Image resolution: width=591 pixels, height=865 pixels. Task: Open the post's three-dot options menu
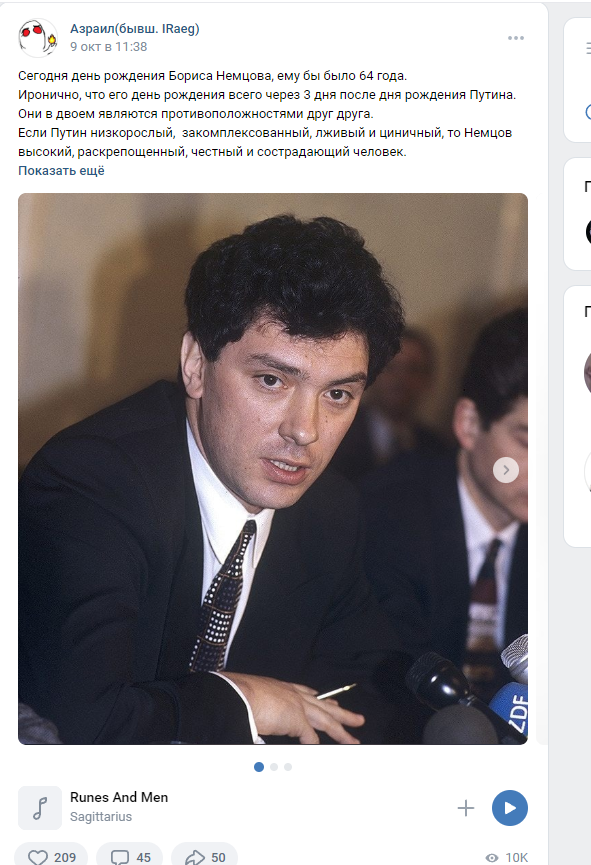click(x=515, y=38)
